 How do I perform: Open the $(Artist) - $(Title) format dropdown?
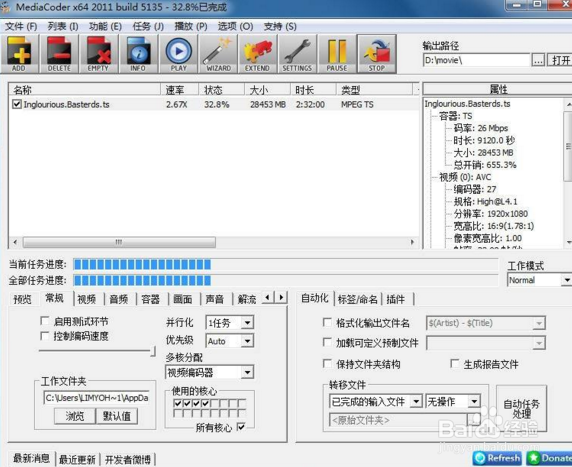pos(539,323)
